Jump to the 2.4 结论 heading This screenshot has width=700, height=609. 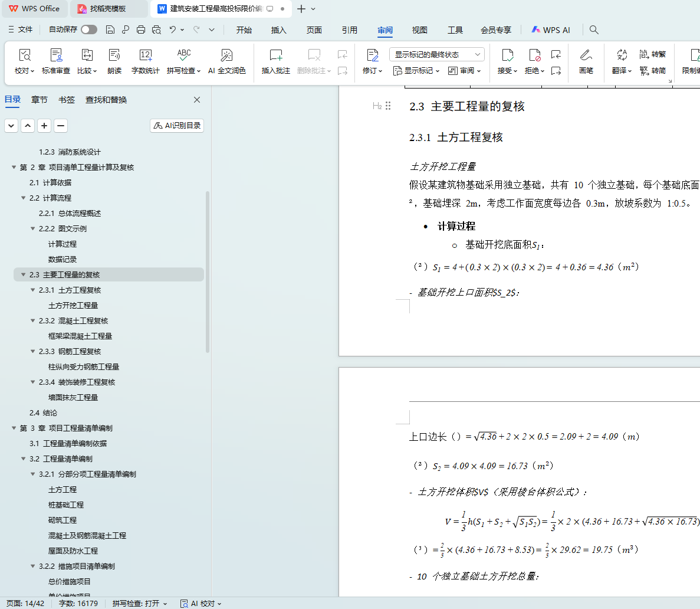coord(43,413)
